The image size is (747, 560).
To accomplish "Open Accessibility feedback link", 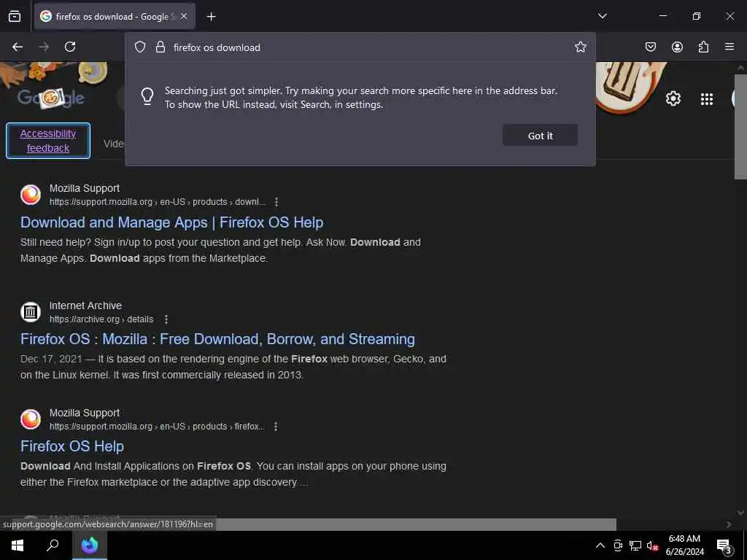I will [48, 141].
